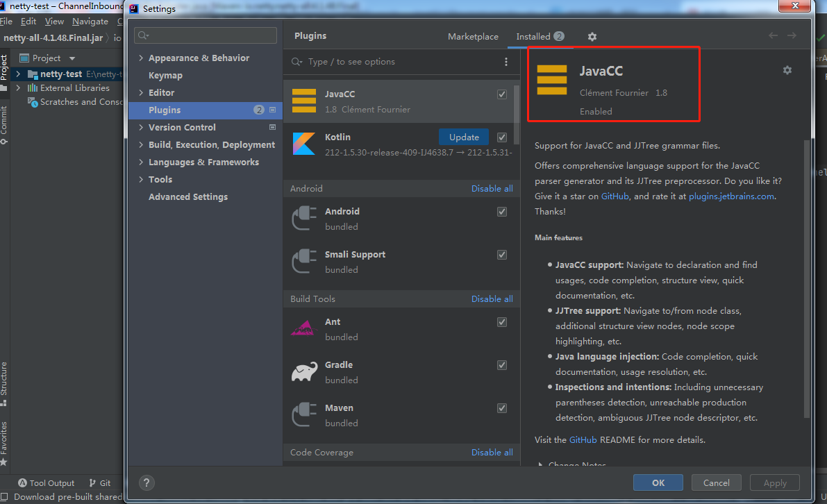Click the Ant plugin icon
Image resolution: width=827 pixels, height=504 pixels.
[x=304, y=328]
